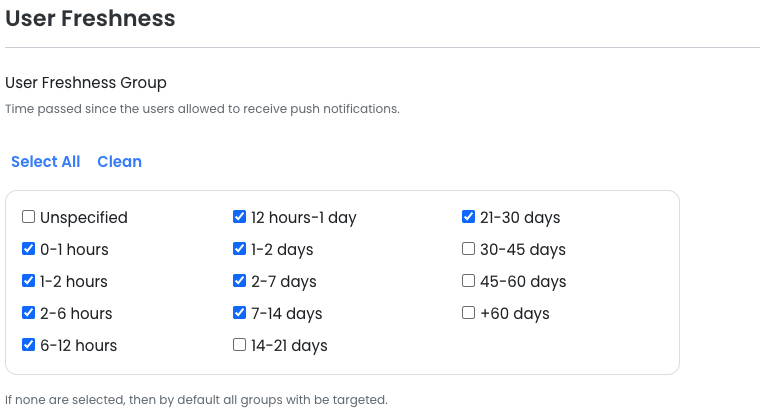Select the +60 days checkbox
Image resolution: width=760 pixels, height=414 pixels.
(x=468, y=313)
